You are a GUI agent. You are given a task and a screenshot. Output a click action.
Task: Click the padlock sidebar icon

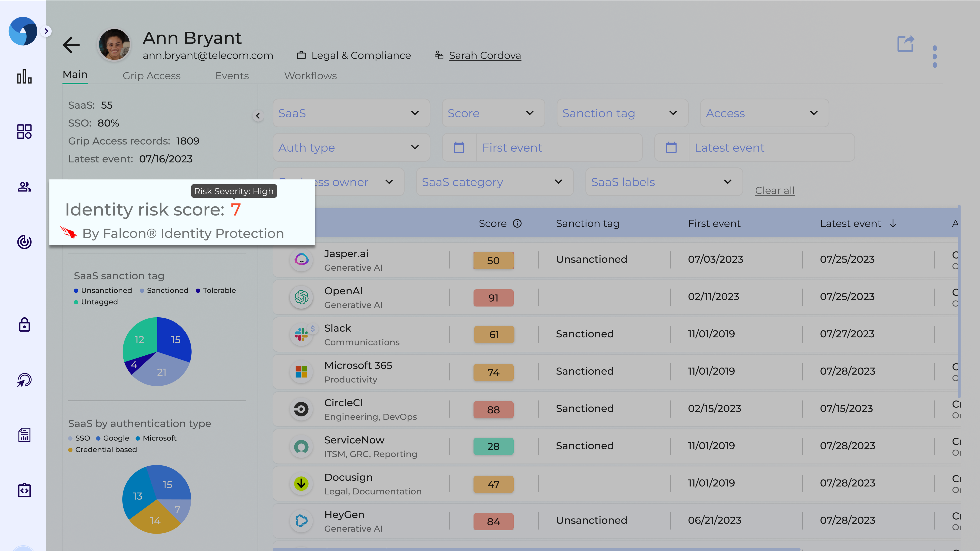tap(24, 325)
